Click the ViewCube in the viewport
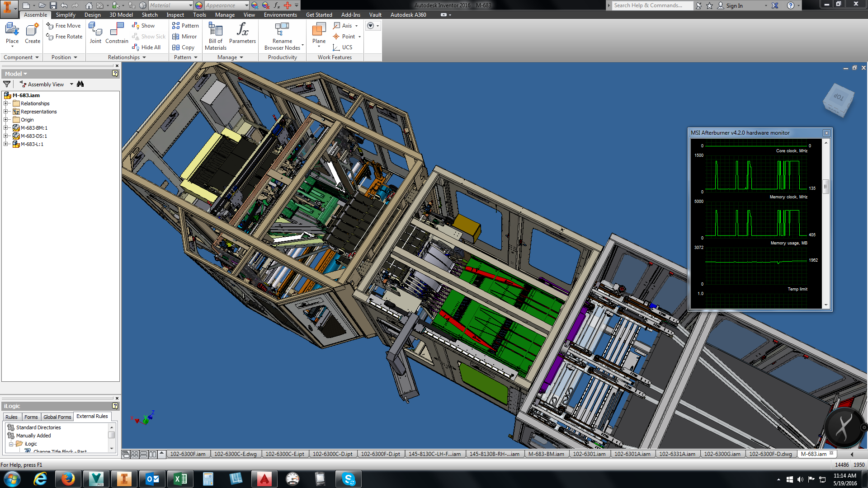Screen dimensions: 868x488 point(839,100)
